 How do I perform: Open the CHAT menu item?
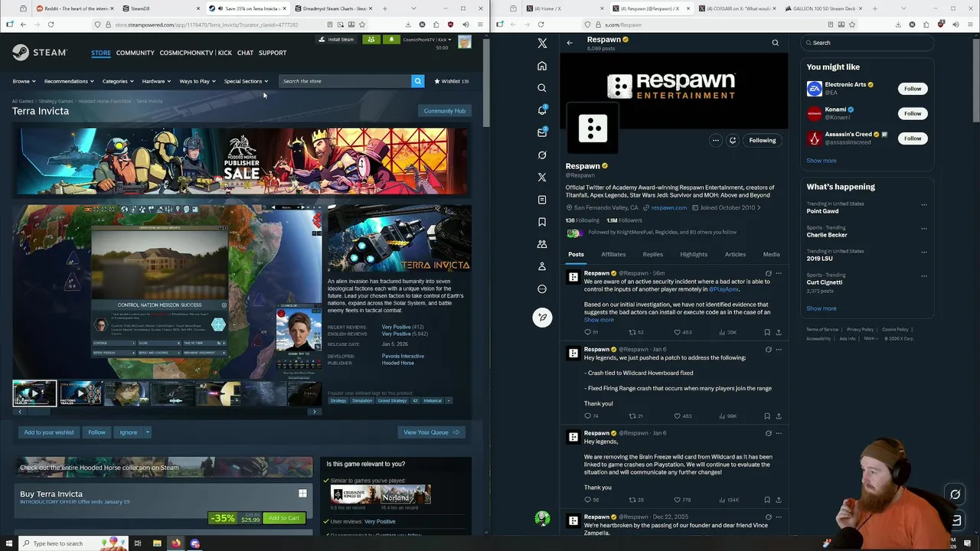tap(245, 53)
